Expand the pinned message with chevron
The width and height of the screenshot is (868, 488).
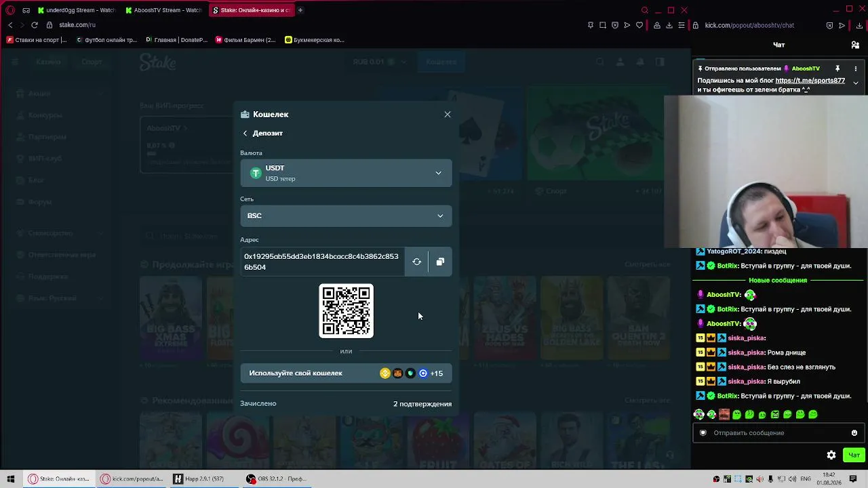[x=856, y=83]
